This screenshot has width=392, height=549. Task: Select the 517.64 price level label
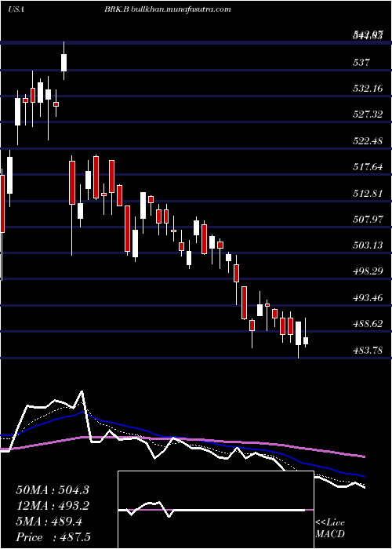coord(368,166)
